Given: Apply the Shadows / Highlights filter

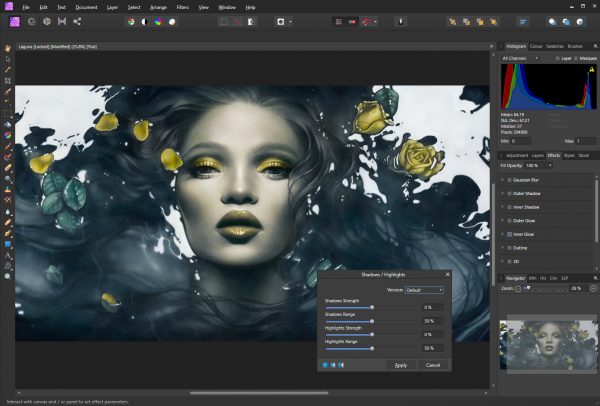Looking at the screenshot, I should point(401,365).
